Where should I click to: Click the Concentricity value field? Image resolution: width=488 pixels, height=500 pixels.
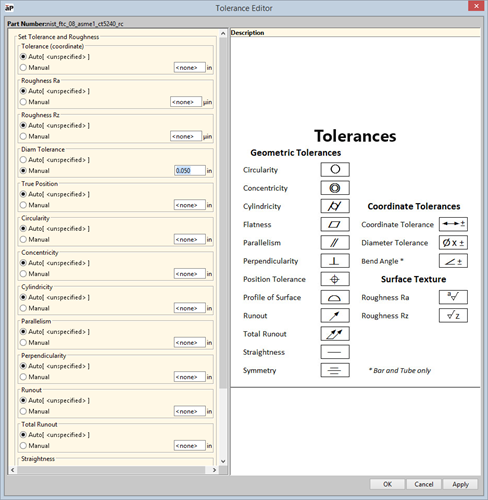(x=190, y=274)
